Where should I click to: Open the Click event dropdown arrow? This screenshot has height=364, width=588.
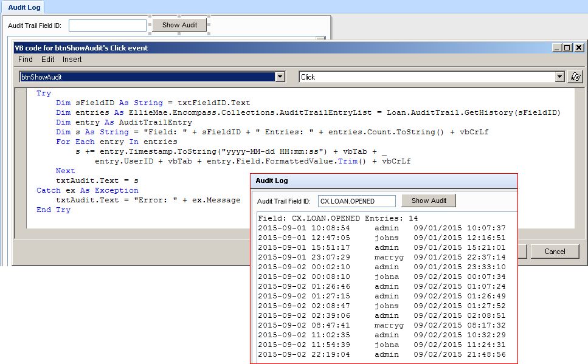coord(559,77)
